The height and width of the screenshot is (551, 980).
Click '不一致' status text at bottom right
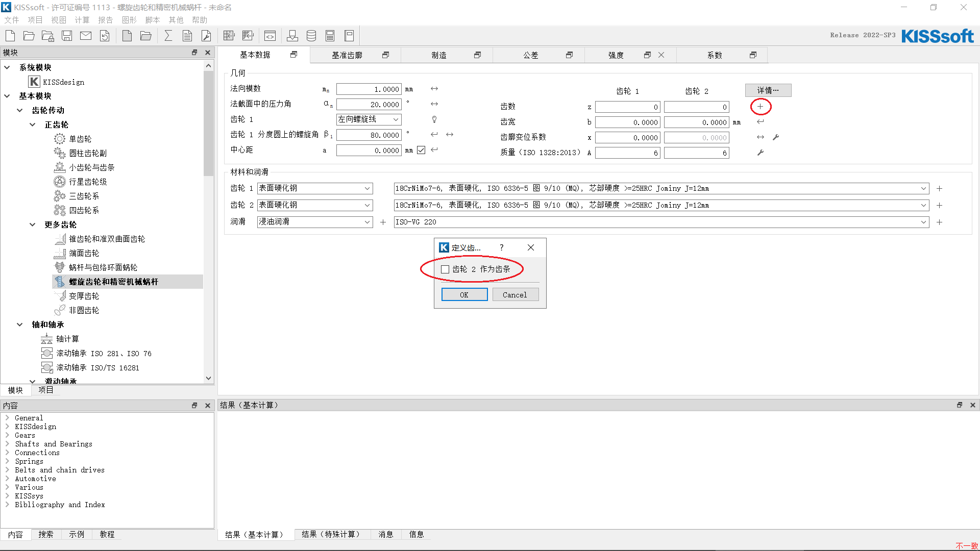pyautogui.click(x=967, y=546)
